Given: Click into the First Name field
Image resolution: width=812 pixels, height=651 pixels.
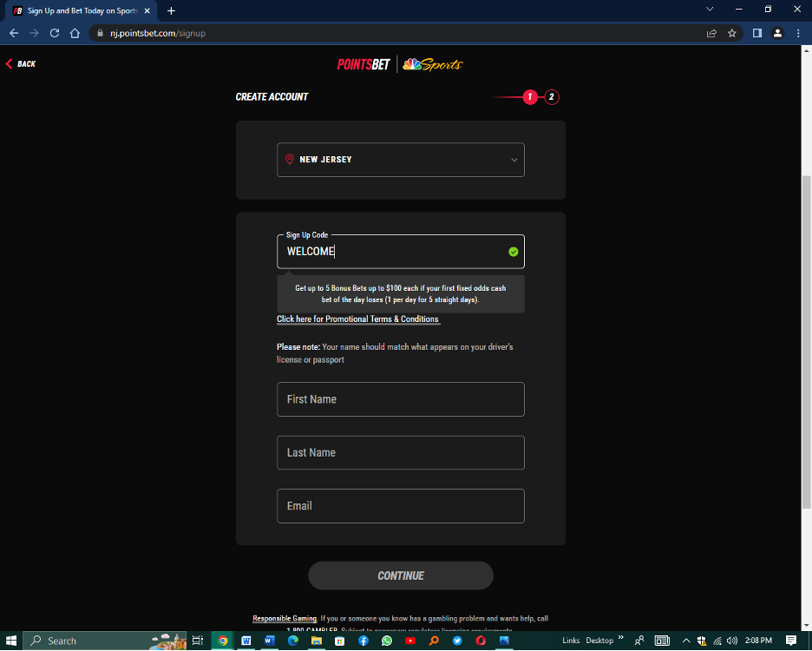Looking at the screenshot, I should pos(401,399).
